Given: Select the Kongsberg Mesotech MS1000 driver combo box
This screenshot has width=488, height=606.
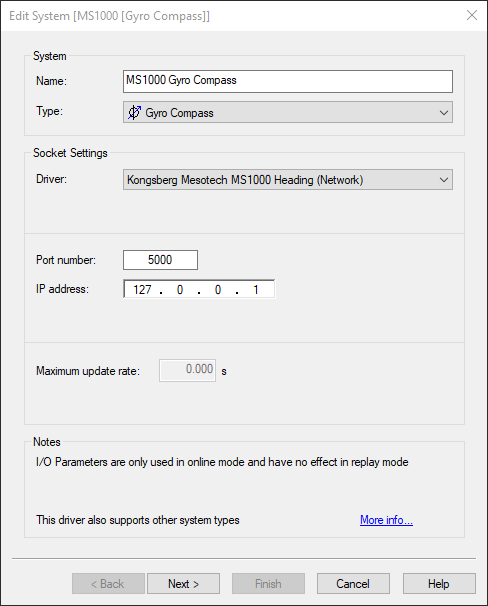Looking at the screenshot, I should [288, 180].
